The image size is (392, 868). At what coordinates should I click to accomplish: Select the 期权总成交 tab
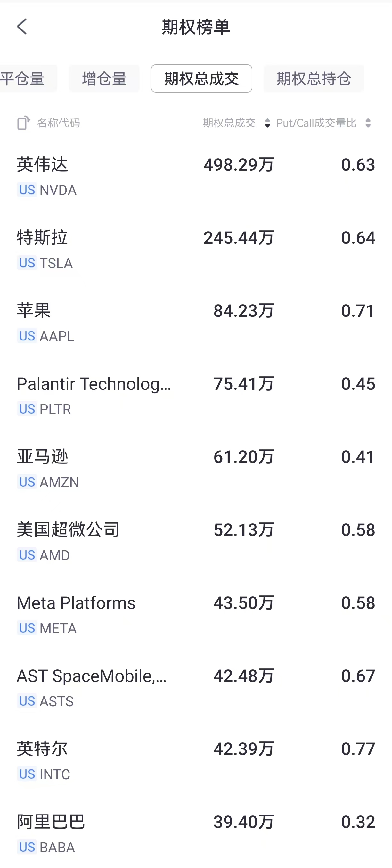coord(201,78)
